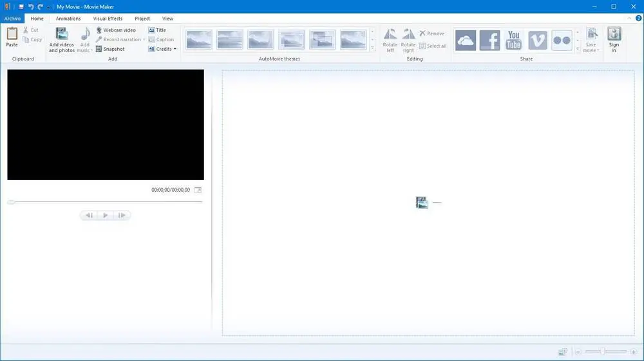Viewport: 644px width, 361px height.
Task: Expand the AutoMovie themes gallery
Action: tap(372, 48)
